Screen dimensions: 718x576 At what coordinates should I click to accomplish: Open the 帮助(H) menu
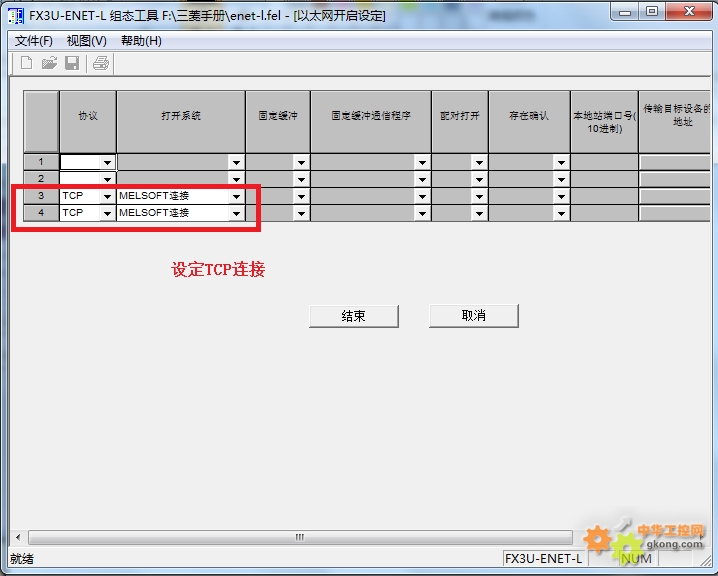click(141, 41)
